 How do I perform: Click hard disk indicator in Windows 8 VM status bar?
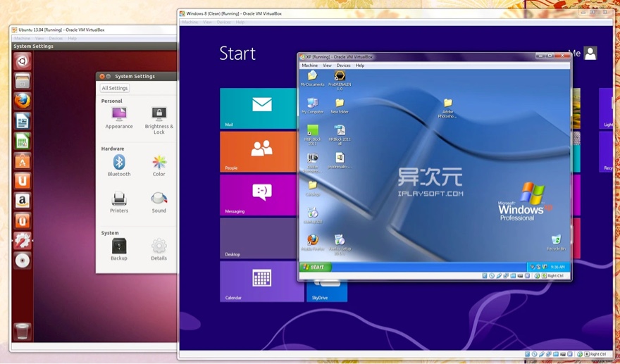[528, 354]
